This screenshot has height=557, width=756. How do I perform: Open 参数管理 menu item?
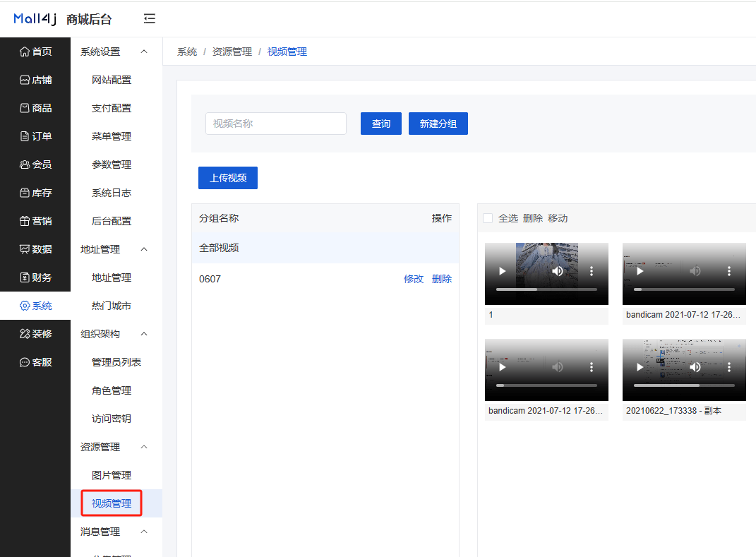pyautogui.click(x=112, y=164)
